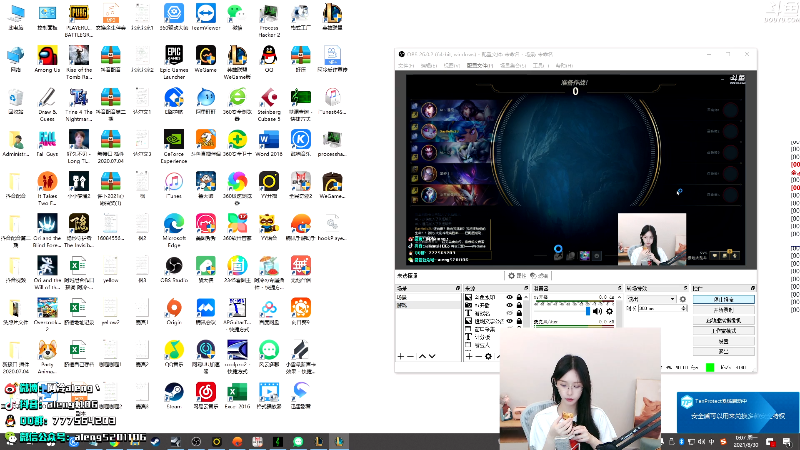Move the scene down with arrow icon

pos(432,356)
